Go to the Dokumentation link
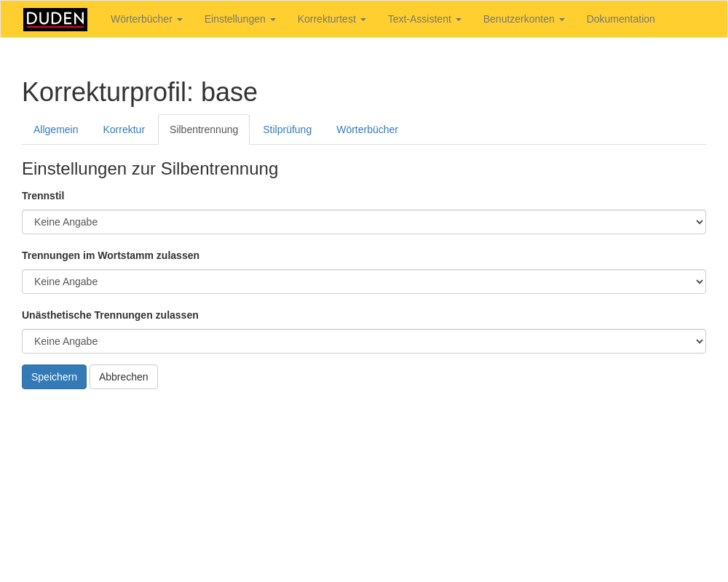Screen dimensions: 728x582 [620, 20]
